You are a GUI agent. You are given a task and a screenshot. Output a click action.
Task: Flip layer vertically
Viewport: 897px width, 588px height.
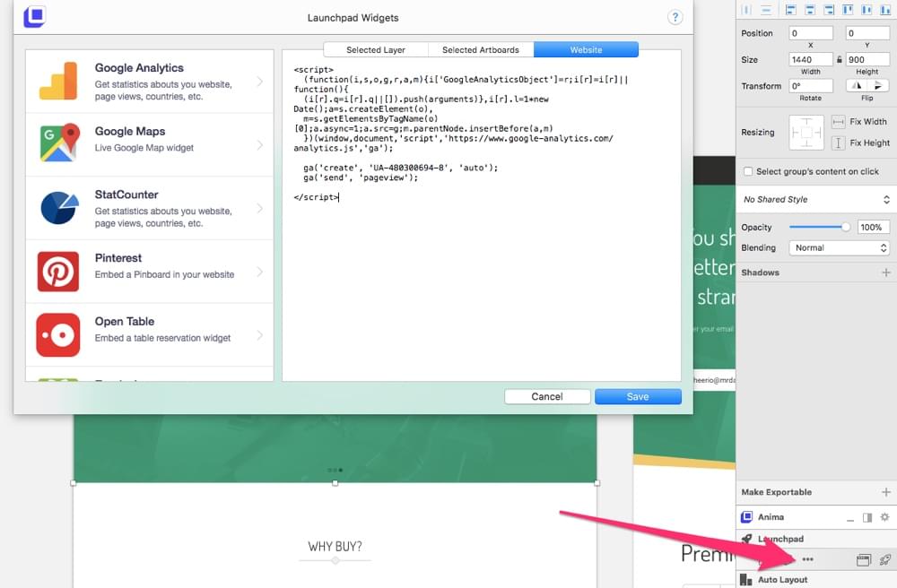(878, 86)
